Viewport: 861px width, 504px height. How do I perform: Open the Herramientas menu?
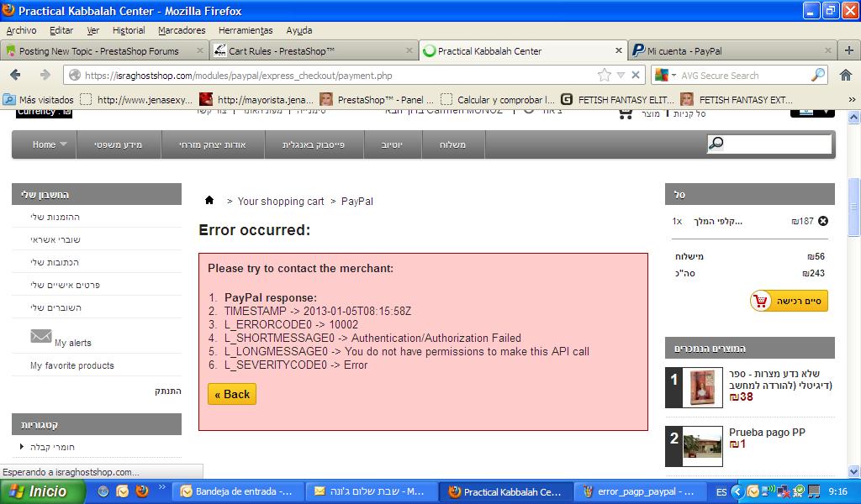pyautogui.click(x=246, y=30)
